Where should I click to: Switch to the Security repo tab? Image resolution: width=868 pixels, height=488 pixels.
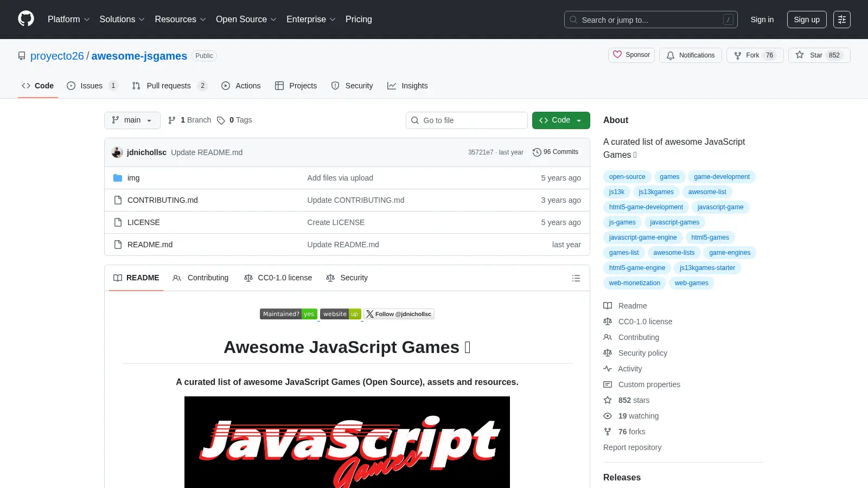[352, 86]
